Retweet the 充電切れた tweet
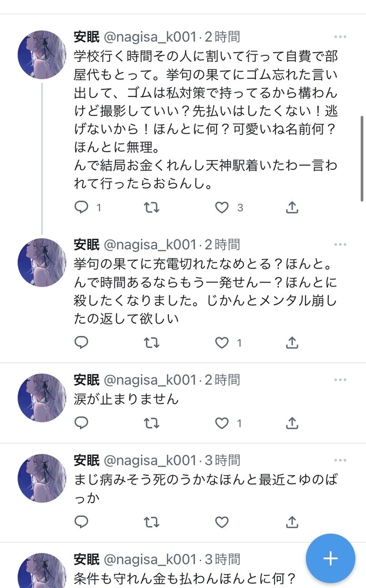Viewport: 366px width, 588px height. point(151,343)
